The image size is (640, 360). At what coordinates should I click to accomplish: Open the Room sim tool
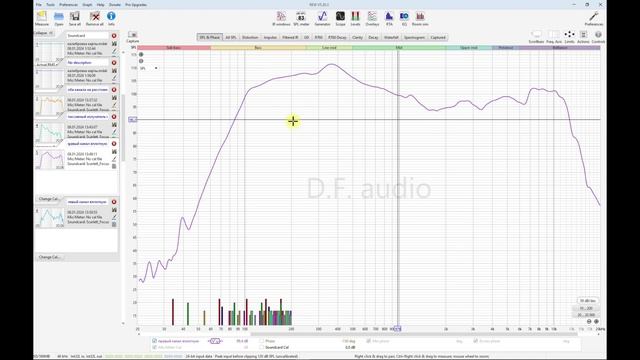[x=420, y=17]
